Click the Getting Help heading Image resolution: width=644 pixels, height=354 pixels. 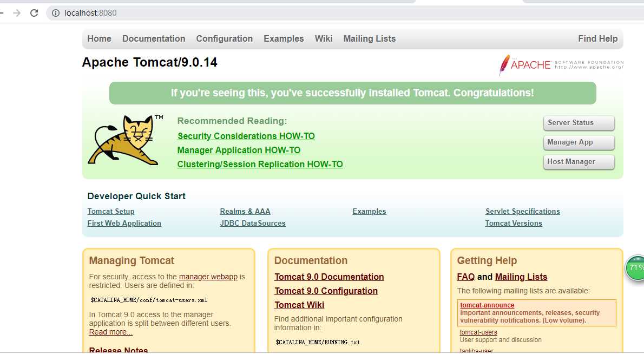coord(487,260)
